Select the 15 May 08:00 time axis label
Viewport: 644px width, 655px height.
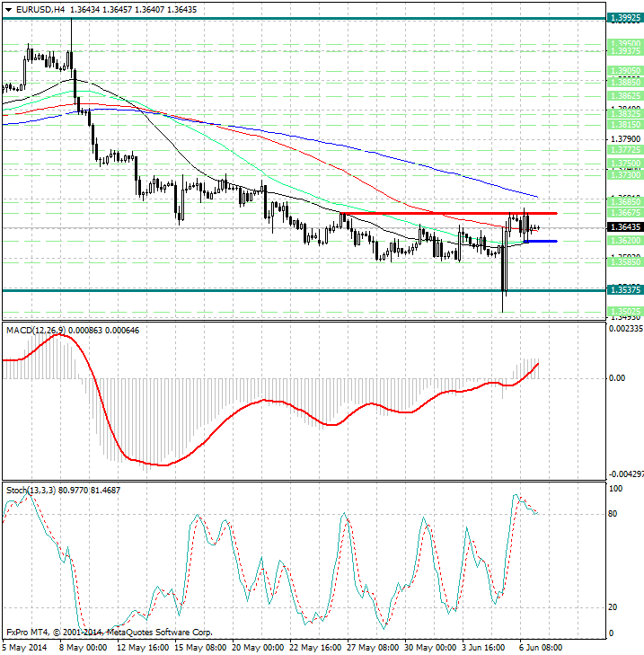click(x=200, y=648)
